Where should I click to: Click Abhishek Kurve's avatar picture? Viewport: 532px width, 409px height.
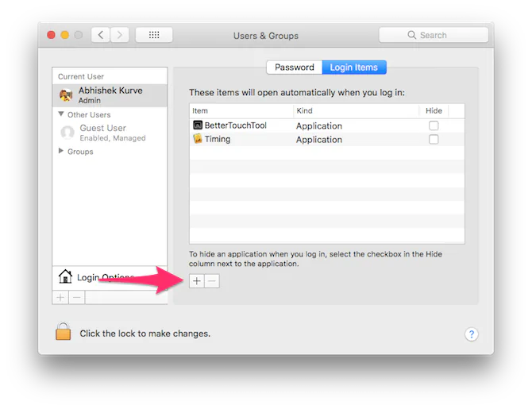pyautogui.click(x=66, y=95)
